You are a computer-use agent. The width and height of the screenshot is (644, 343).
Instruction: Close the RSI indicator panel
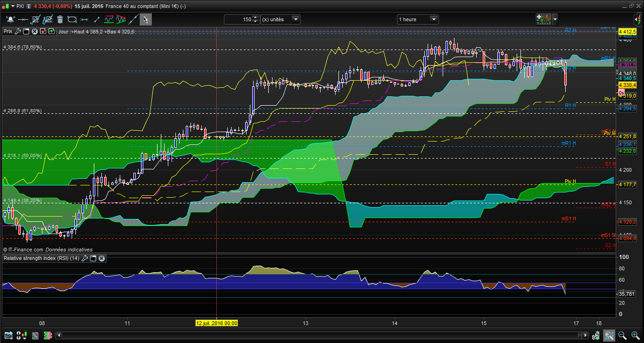click(x=101, y=259)
